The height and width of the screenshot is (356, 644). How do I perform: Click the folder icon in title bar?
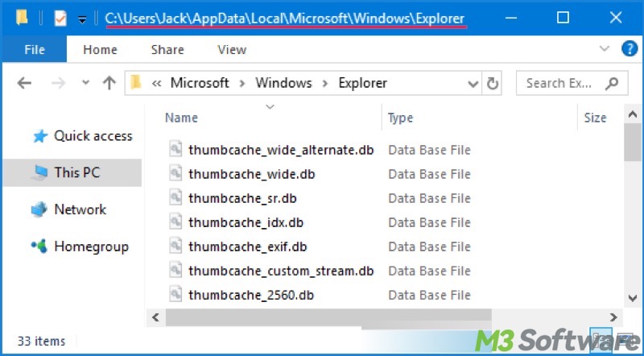[x=22, y=18]
